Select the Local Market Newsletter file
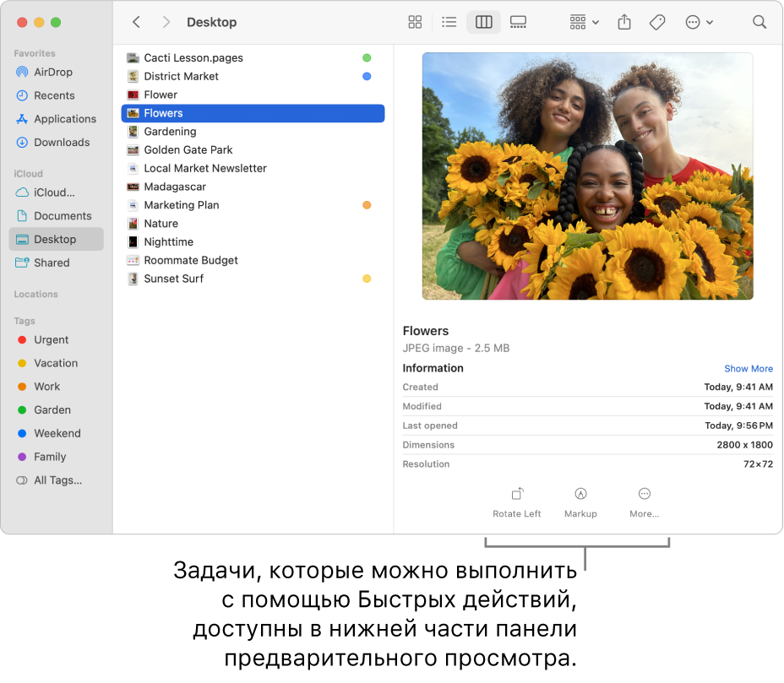The height and width of the screenshot is (683, 784). tap(253, 168)
